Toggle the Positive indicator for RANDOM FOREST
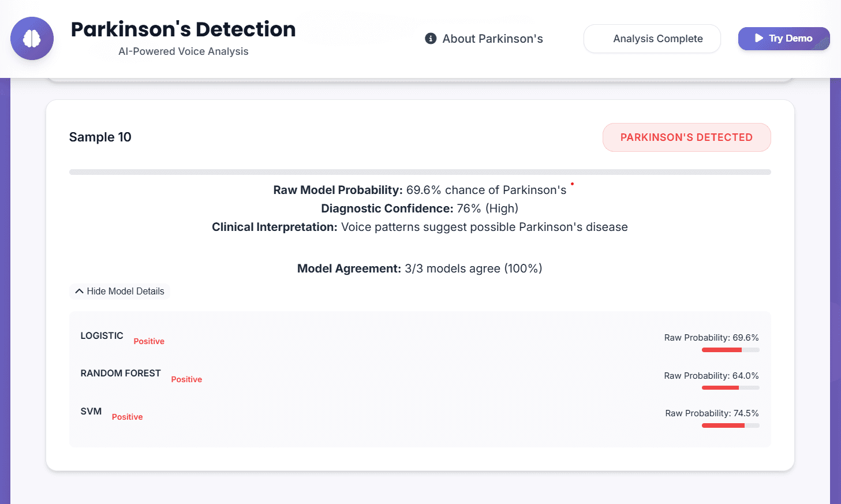This screenshot has height=504, width=841. pos(186,379)
